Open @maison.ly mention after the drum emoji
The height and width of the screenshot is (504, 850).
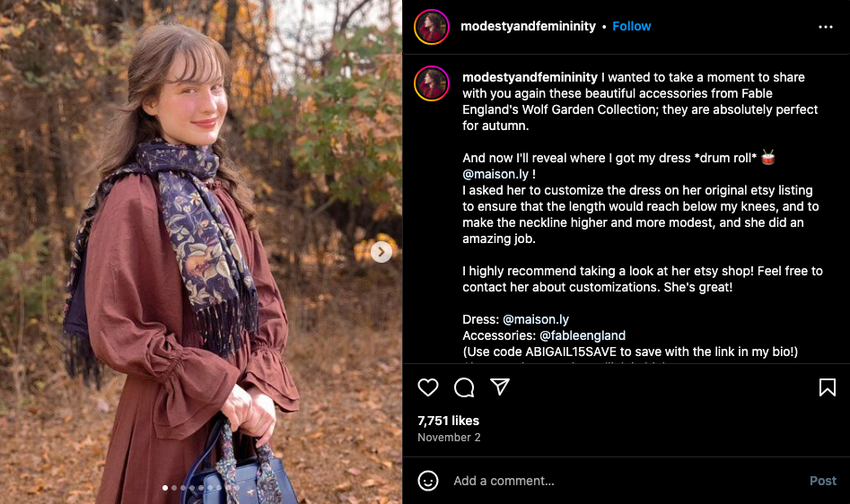point(495,174)
